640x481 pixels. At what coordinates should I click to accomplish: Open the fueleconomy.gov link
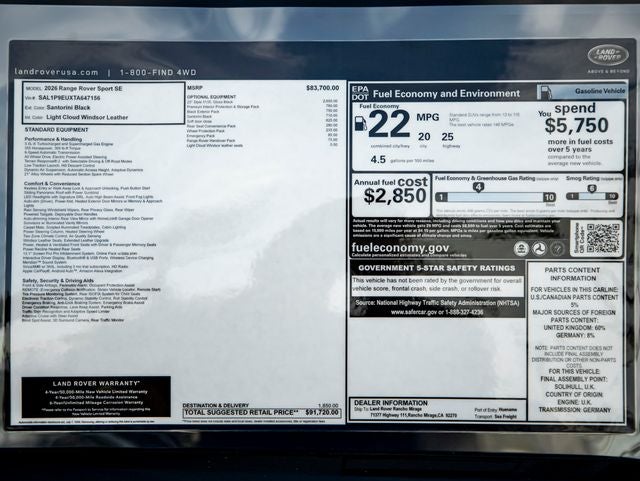click(400, 247)
